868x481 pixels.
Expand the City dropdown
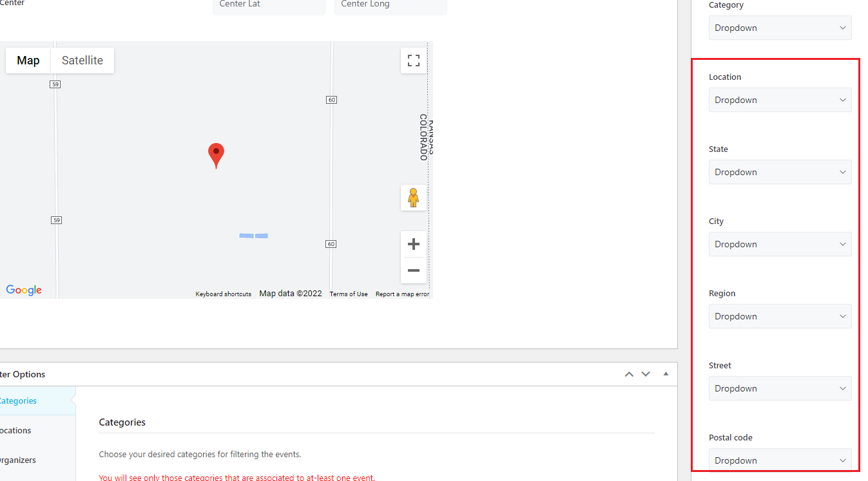(x=780, y=244)
